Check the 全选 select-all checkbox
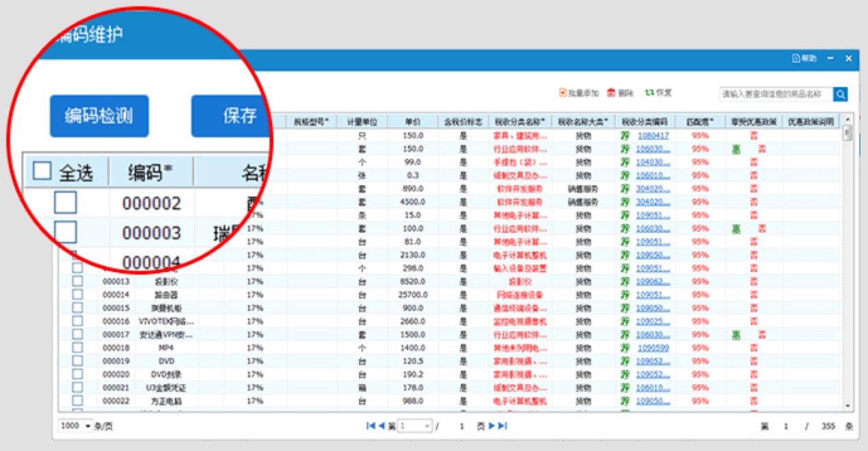Screen dimensions: 868x451 point(42,171)
